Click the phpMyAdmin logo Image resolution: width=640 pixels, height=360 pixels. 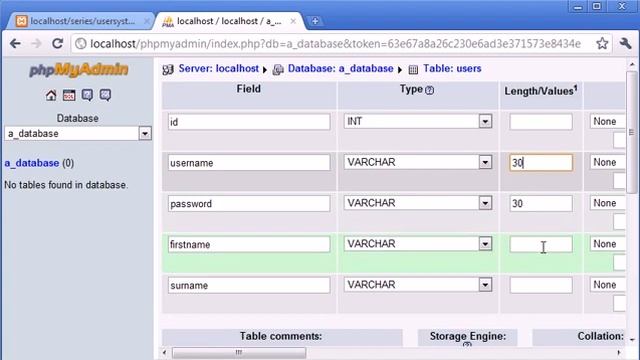(x=78, y=70)
